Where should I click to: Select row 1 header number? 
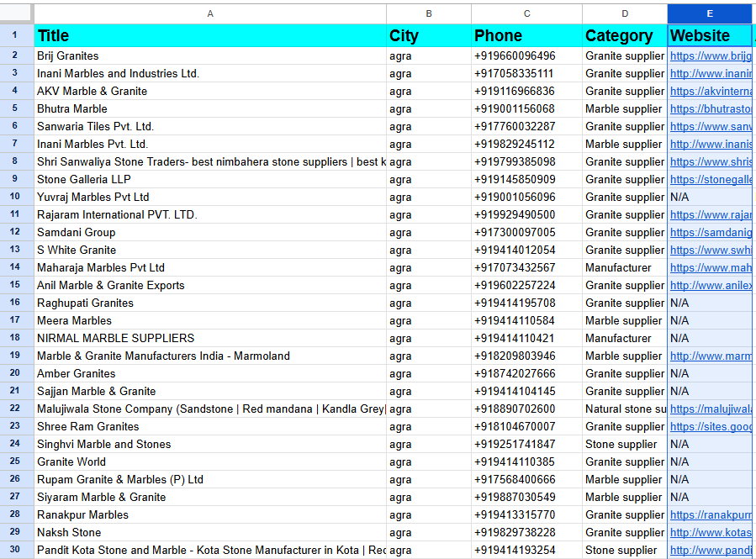click(x=15, y=35)
